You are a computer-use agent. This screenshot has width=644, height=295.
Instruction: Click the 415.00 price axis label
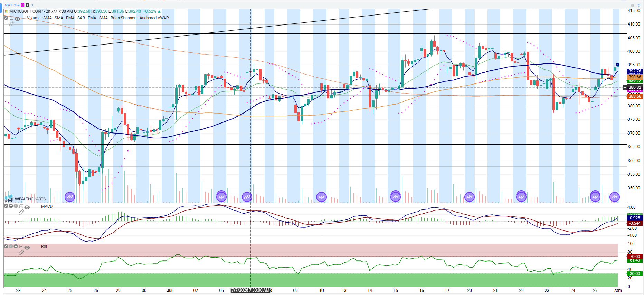pyautogui.click(x=634, y=11)
